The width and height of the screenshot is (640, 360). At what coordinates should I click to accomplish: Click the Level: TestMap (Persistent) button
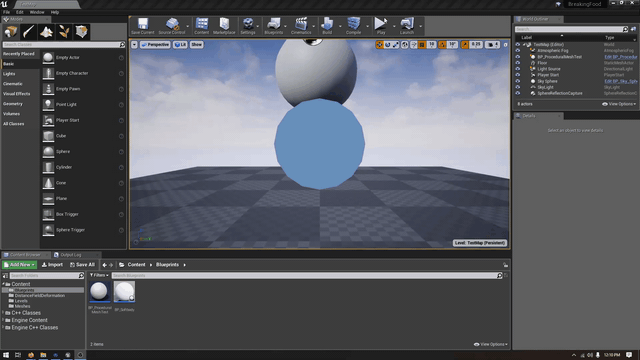pyautogui.click(x=480, y=243)
